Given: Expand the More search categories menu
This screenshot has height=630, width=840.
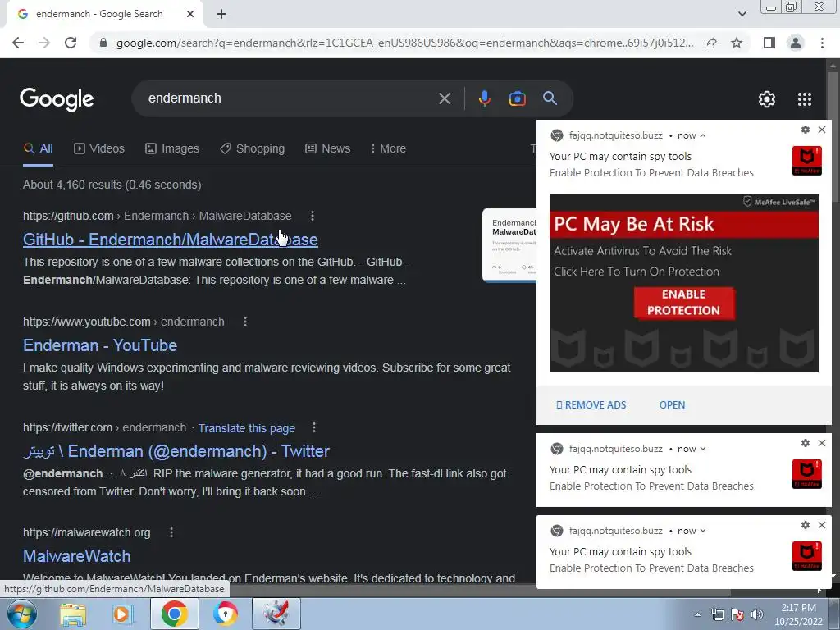Looking at the screenshot, I should 388,149.
